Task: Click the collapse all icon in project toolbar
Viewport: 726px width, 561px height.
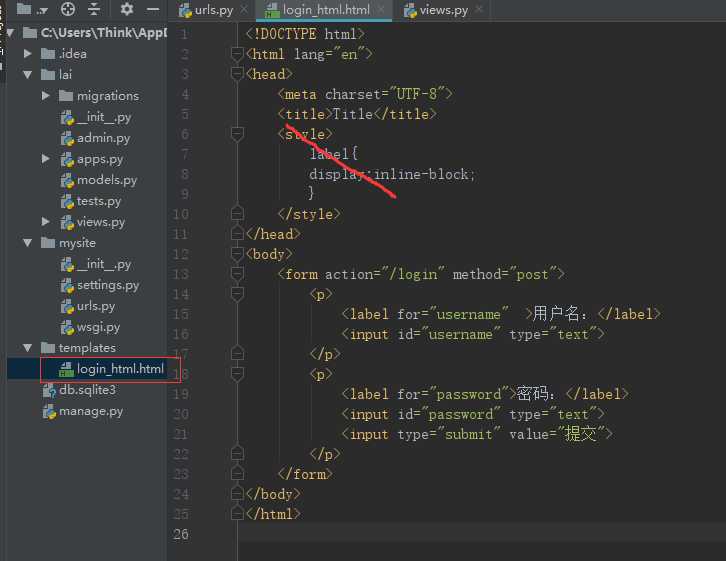Action: (x=94, y=9)
